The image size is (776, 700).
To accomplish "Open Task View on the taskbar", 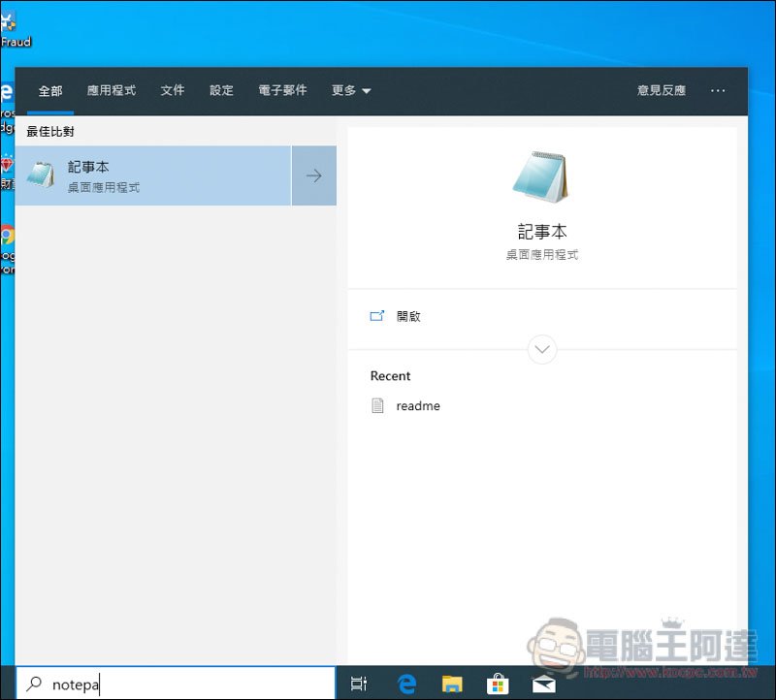I will (x=359, y=684).
